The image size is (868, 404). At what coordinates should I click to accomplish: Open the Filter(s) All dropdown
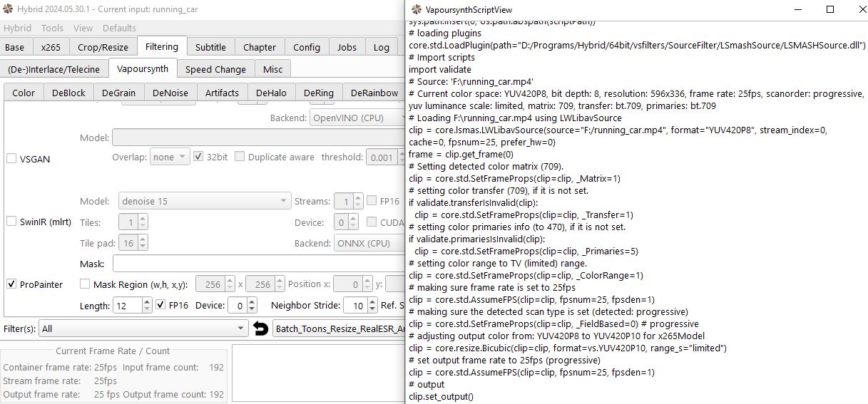coord(144,328)
